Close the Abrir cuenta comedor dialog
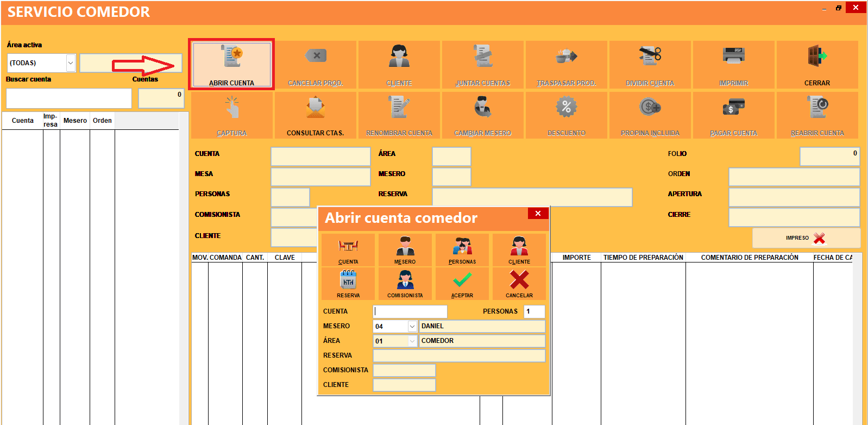This screenshot has width=868, height=425. [538, 214]
